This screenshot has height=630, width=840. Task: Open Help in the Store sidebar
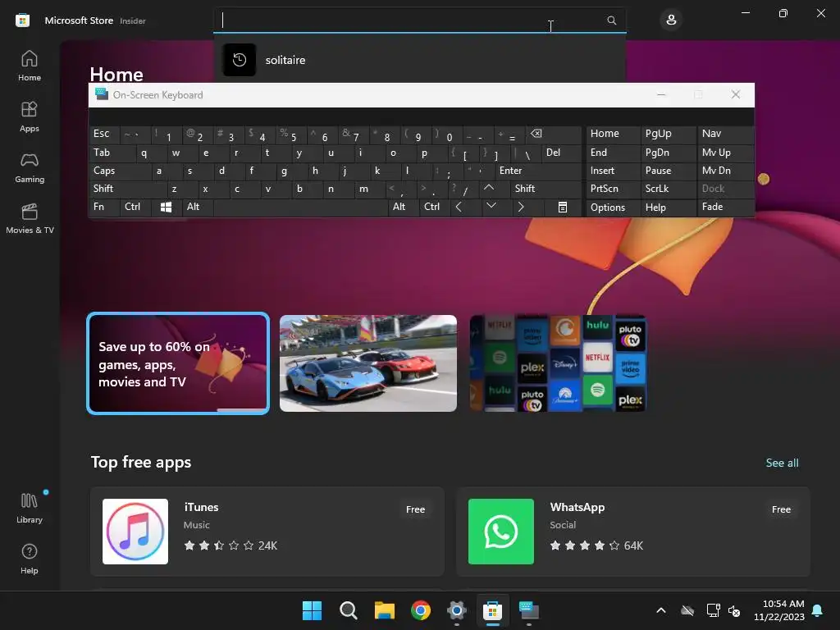coord(30,559)
